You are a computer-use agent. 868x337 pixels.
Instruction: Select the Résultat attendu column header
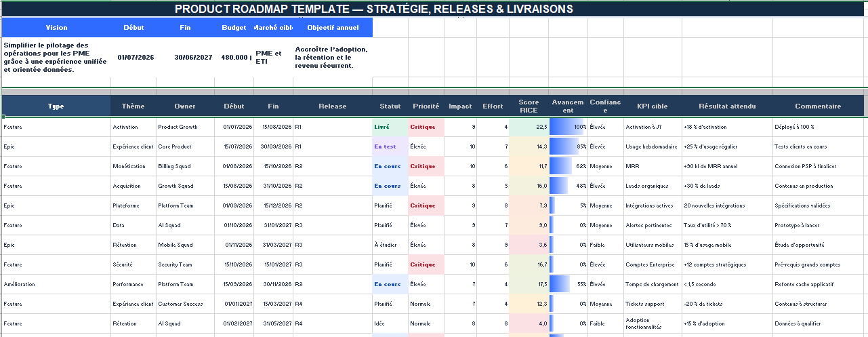tap(727, 106)
